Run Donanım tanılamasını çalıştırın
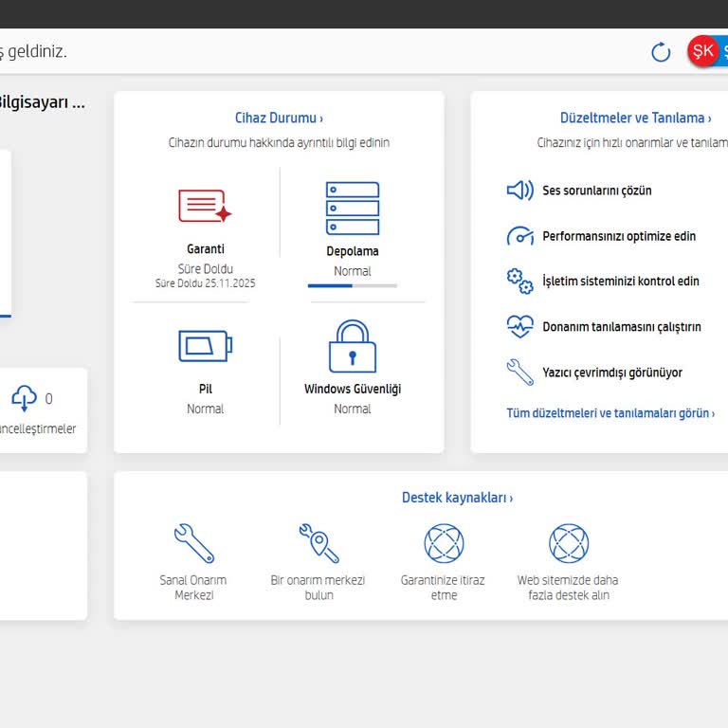 (x=622, y=327)
